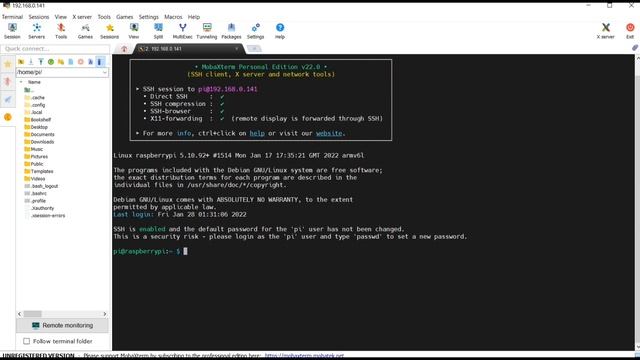Screen dimensions: 640x360
Task: Click the red delete SFTP icon
Action: click(81, 62)
